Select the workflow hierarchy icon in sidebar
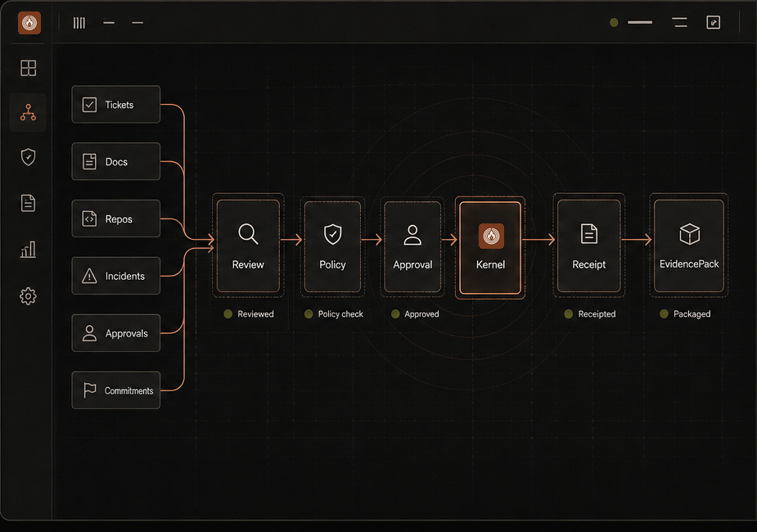The image size is (757, 532). coord(28,112)
